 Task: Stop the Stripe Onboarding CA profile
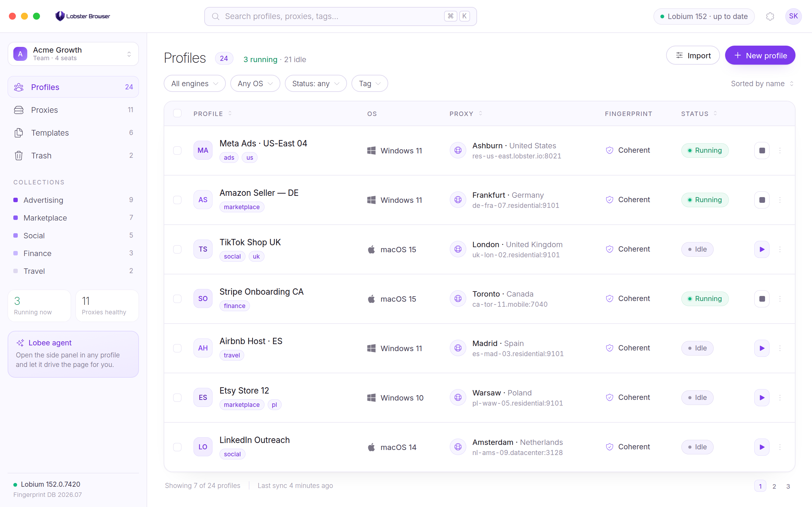pyautogui.click(x=762, y=298)
